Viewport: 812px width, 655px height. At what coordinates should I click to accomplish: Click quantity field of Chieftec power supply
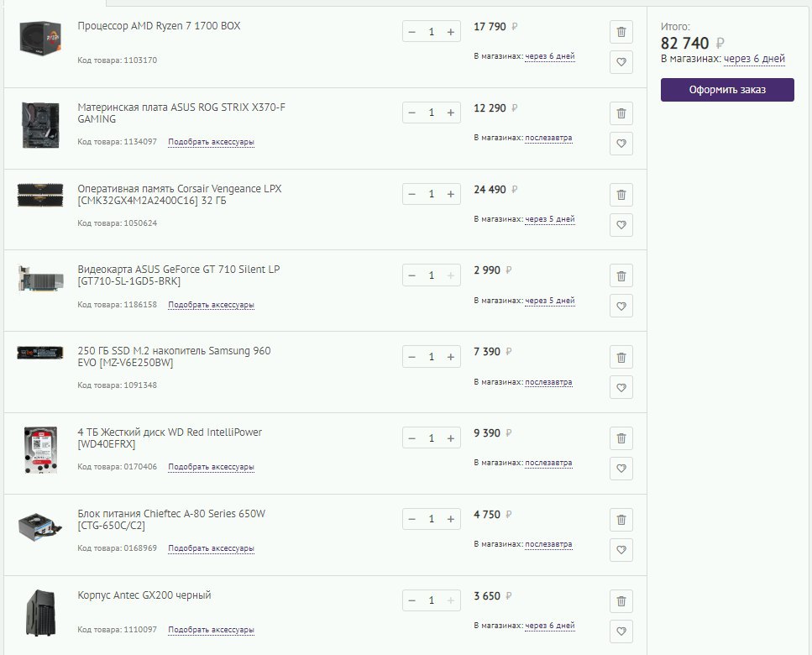pos(432,519)
